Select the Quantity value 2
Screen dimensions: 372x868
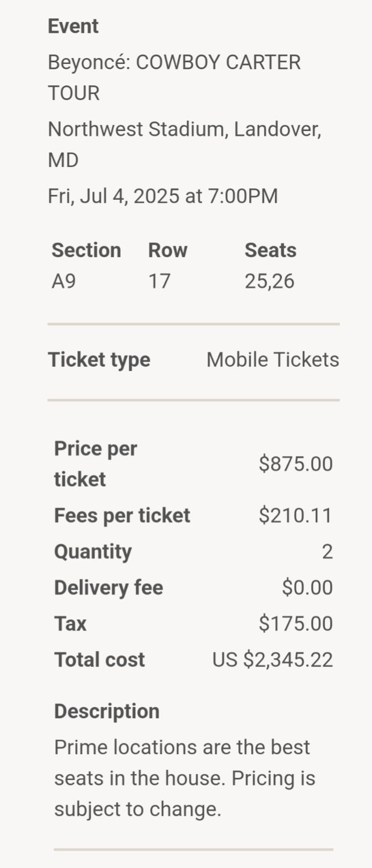point(327,552)
